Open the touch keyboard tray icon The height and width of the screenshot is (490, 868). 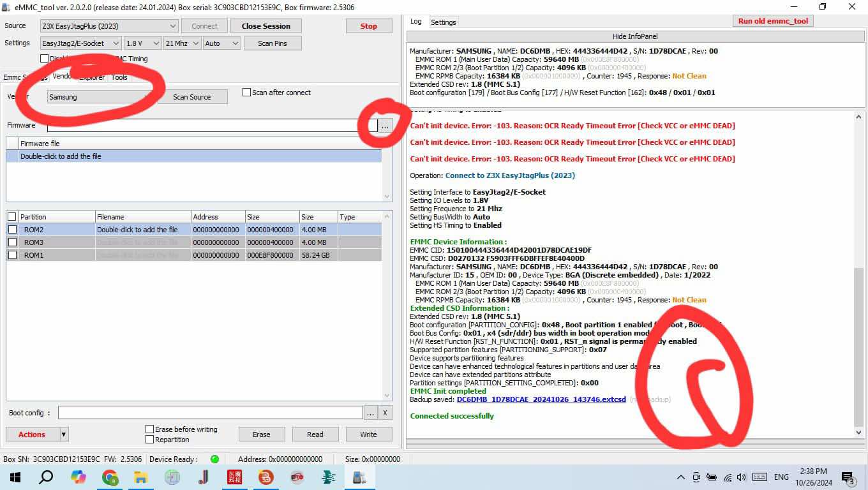(759, 477)
